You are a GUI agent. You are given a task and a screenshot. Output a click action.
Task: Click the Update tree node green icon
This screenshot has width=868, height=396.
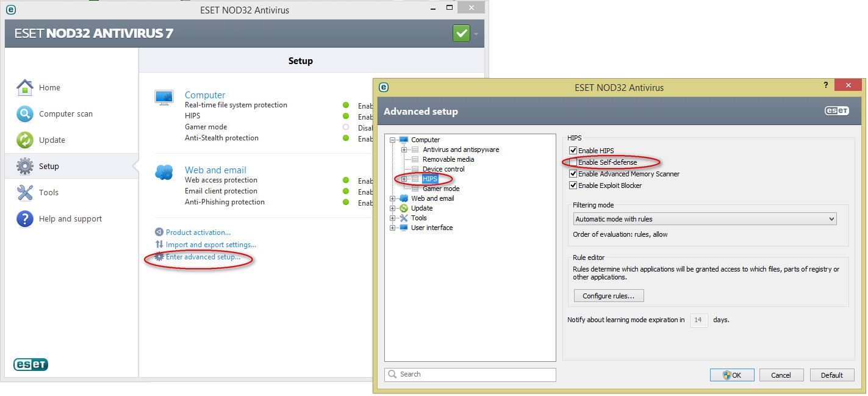point(404,208)
